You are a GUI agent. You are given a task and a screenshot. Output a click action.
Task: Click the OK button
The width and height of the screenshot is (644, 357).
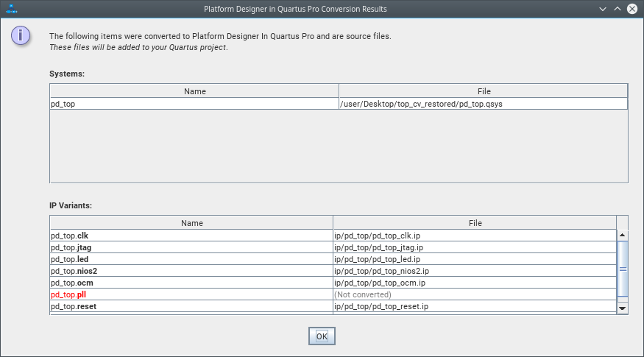(322, 336)
